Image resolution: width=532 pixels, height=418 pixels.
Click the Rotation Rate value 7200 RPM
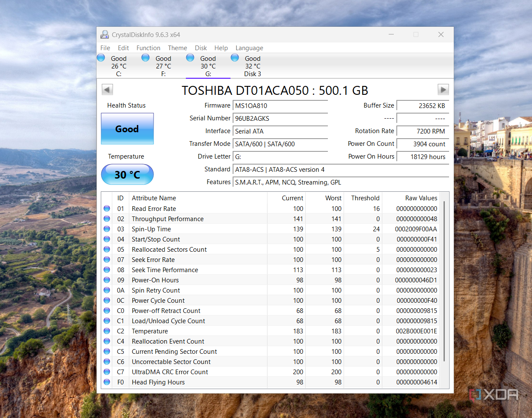pyautogui.click(x=423, y=131)
